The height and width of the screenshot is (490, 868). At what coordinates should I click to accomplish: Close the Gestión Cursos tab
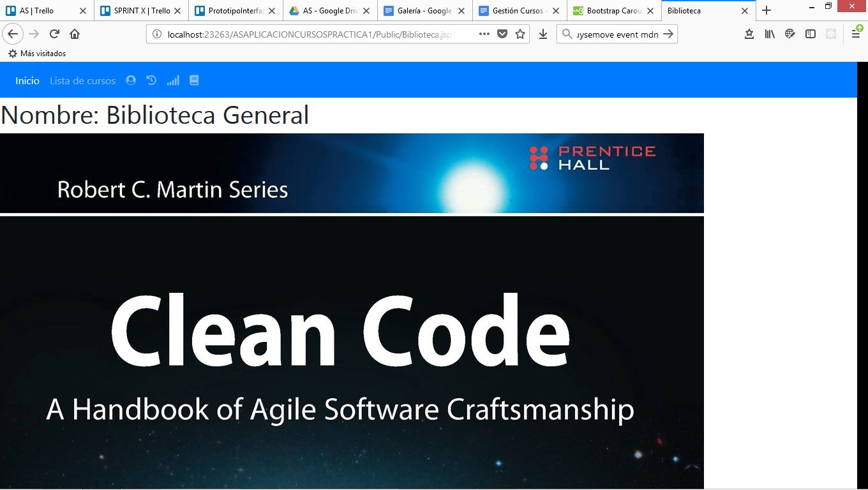click(x=555, y=11)
